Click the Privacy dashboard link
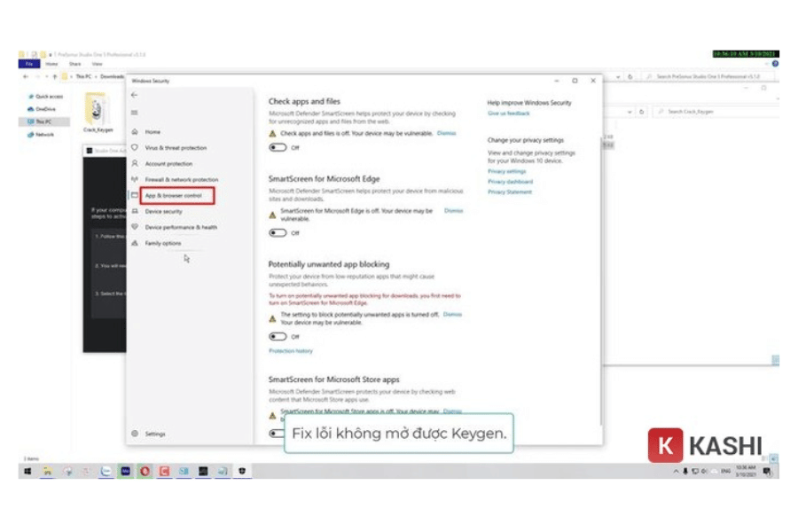 (510, 182)
